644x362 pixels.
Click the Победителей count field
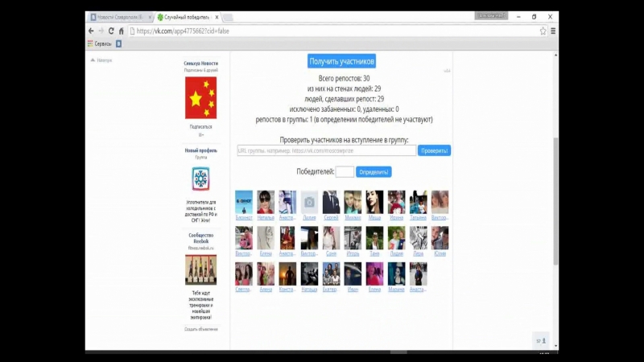click(x=345, y=171)
